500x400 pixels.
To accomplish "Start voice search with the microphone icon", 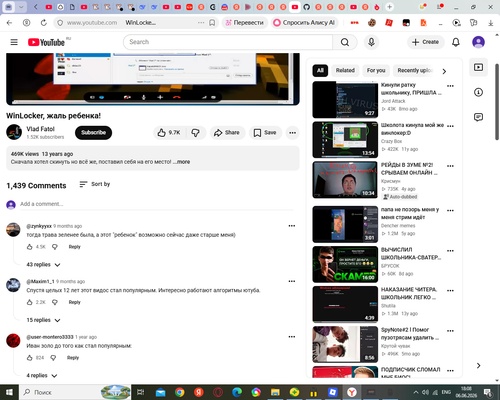I will [371, 42].
